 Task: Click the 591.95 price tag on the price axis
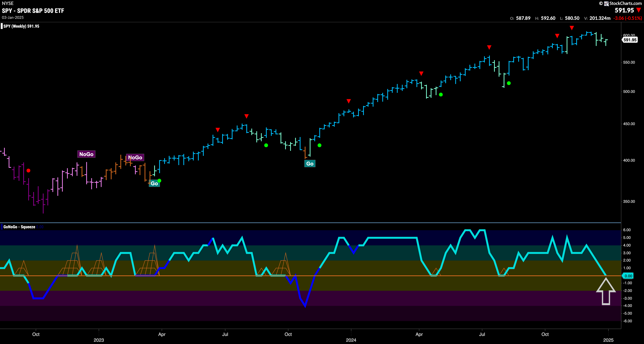pyautogui.click(x=630, y=40)
